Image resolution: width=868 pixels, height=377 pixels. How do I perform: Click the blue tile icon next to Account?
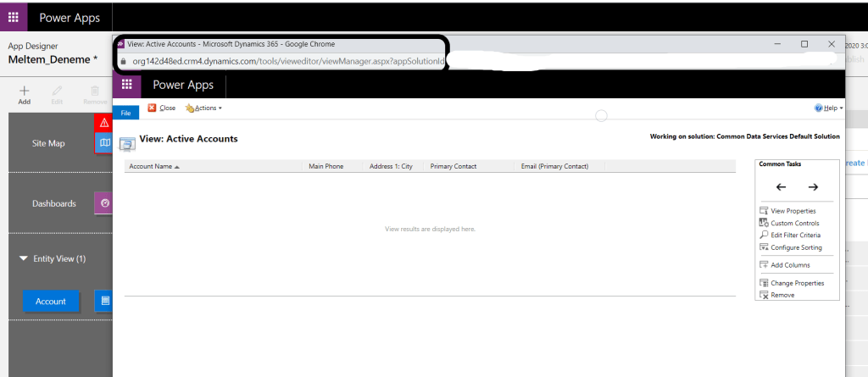pyautogui.click(x=105, y=301)
